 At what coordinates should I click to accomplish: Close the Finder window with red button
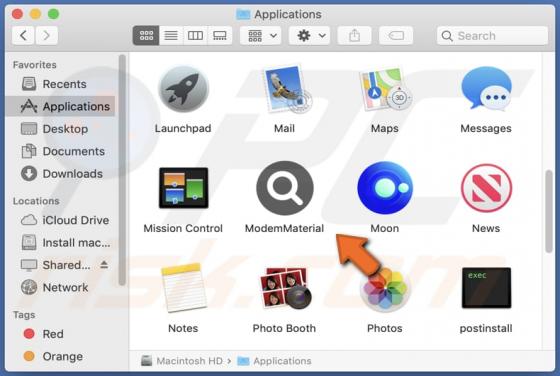17,14
